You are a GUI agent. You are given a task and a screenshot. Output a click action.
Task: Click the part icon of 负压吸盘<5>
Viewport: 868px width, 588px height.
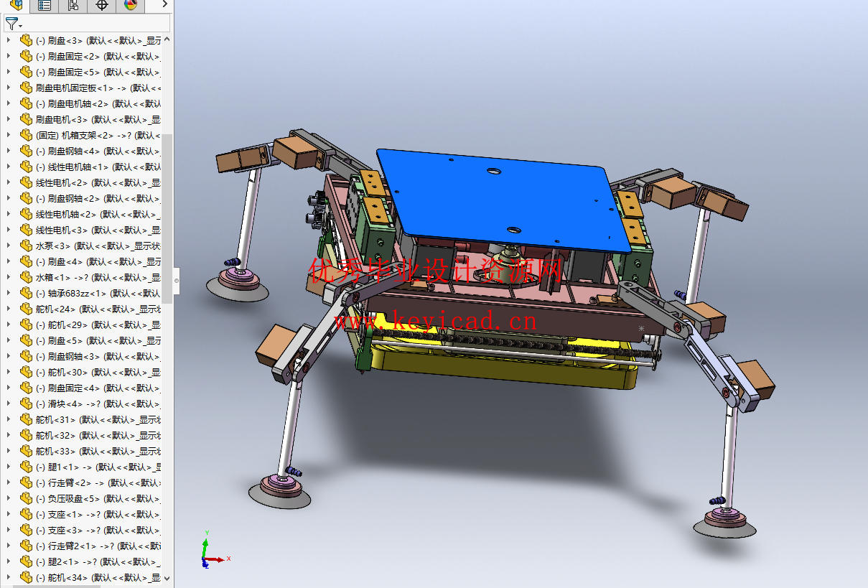click(27, 498)
